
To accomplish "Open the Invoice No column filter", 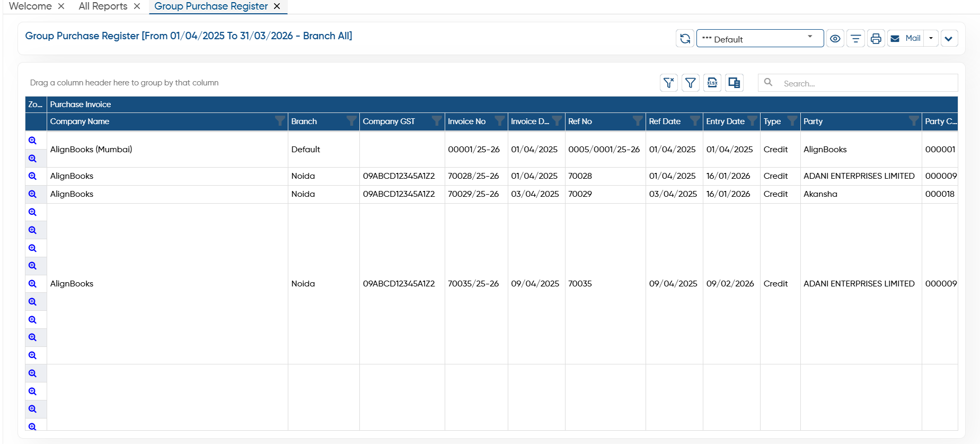I will coord(500,121).
